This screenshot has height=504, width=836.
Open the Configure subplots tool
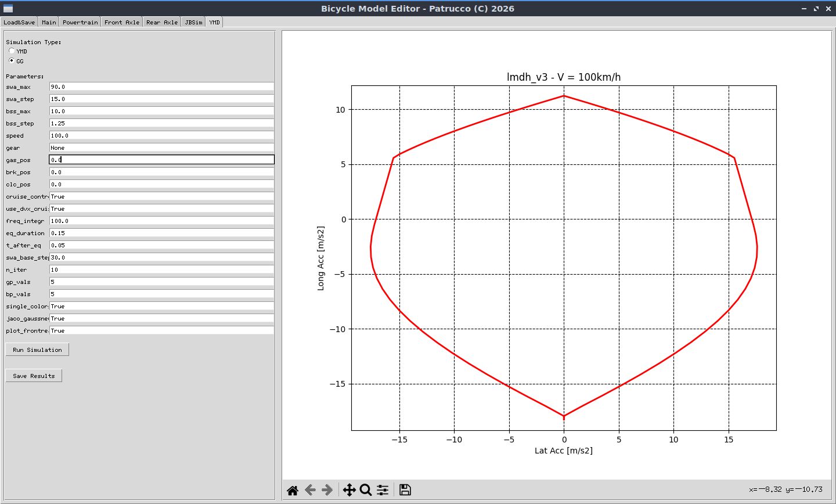383,490
